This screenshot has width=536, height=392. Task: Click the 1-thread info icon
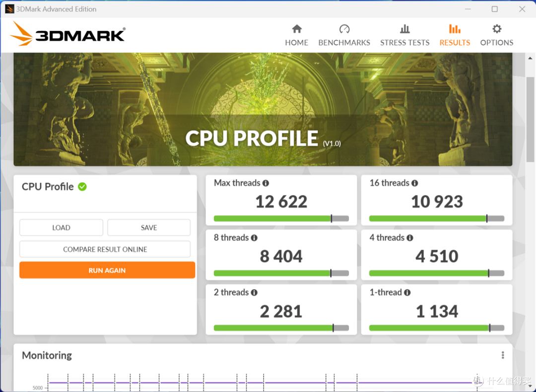407,292
